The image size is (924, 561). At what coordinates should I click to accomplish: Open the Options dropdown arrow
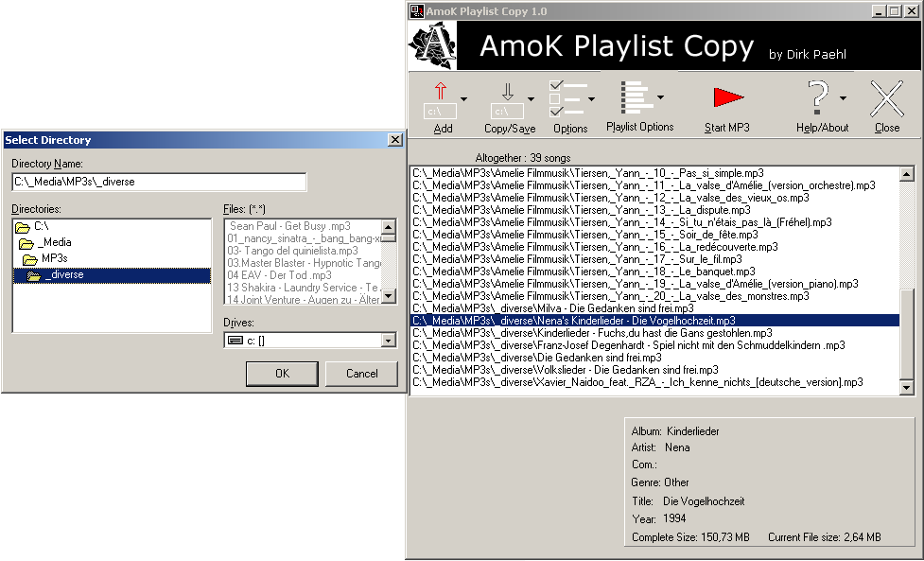point(592,99)
